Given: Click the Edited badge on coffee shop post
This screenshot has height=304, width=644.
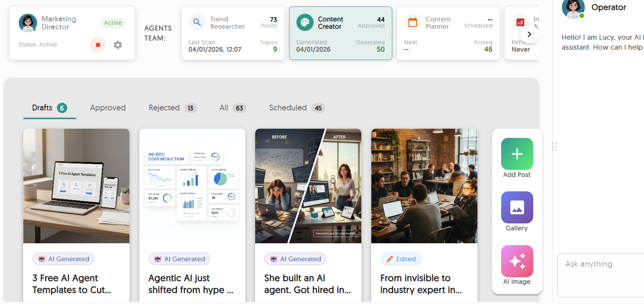Looking at the screenshot, I should [401, 259].
